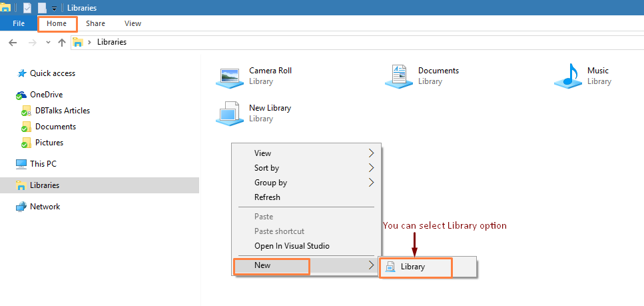Image resolution: width=644 pixels, height=306 pixels.
Task: Select This PC in navigation pane
Action: (43, 164)
